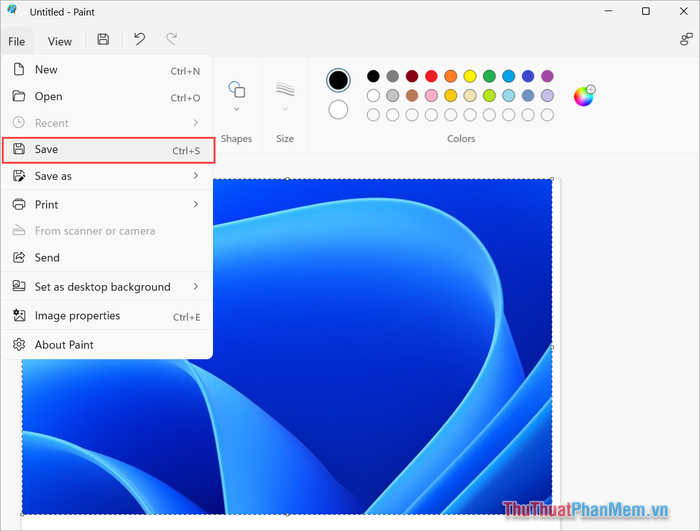The width and height of the screenshot is (700, 531).
Task: Pick the purple color swatch
Action: 547,76
